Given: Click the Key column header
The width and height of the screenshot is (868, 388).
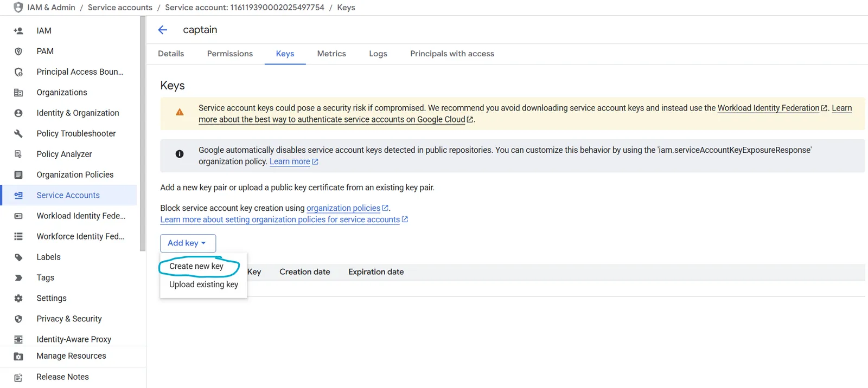Looking at the screenshot, I should click(254, 272).
